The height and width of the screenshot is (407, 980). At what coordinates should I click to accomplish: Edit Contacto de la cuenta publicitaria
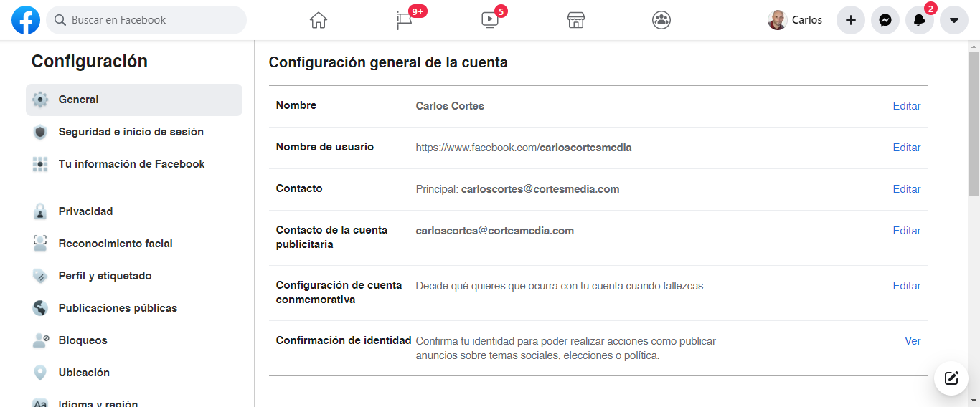click(x=907, y=231)
